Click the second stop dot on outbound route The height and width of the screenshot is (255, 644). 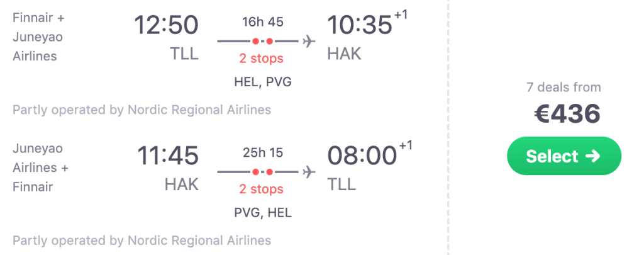pyautogui.click(x=269, y=42)
